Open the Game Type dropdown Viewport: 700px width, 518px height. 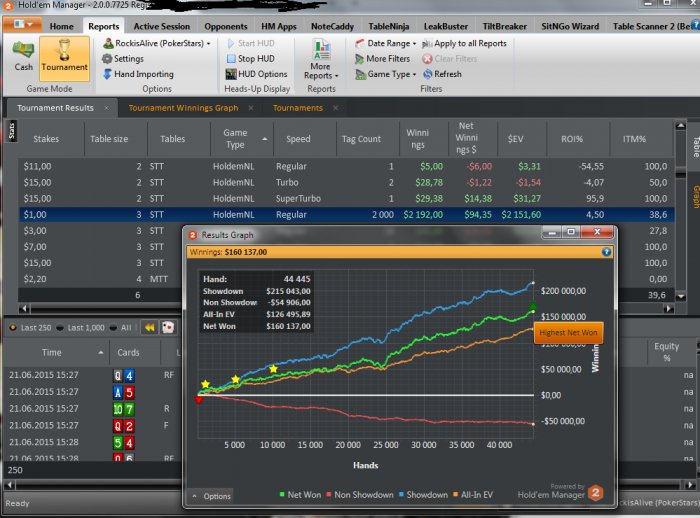(386, 74)
